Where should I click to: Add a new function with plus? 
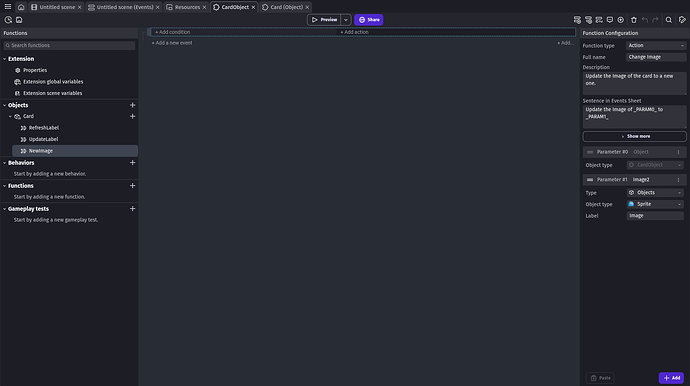[132, 186]
